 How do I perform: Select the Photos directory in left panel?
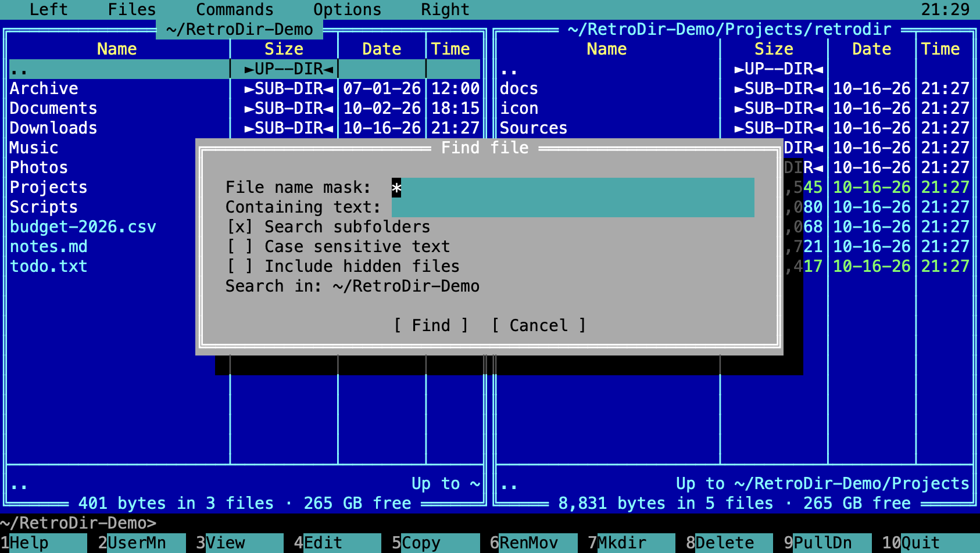pyautogui.click(x=39, y=167)
